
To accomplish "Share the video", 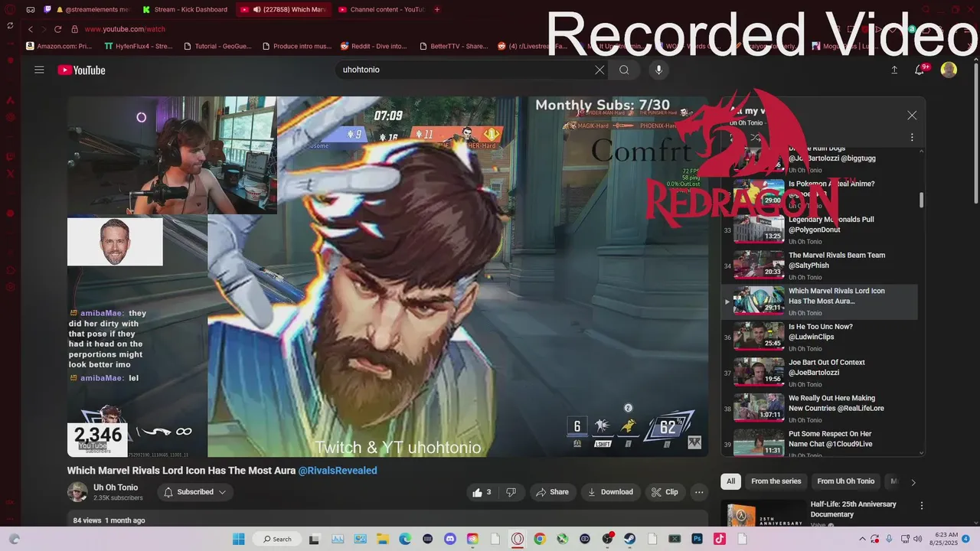I will (x=552, y=492).
